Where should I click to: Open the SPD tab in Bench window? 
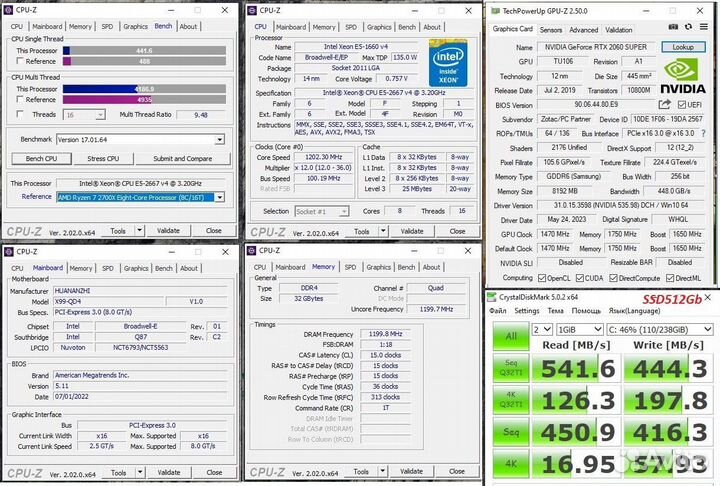tap(107, 26)
